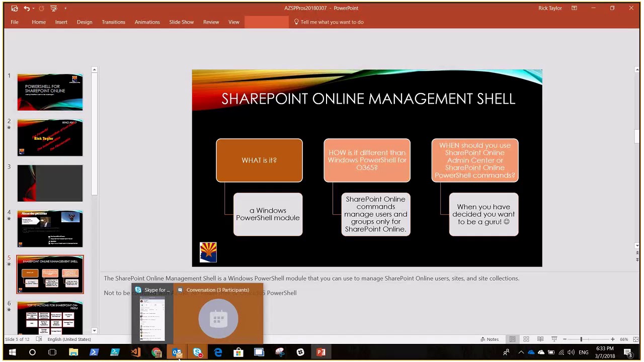The height and width of the screenshot is (362, 644).
Task: Switch to the Insert ribbon tab
Action: (x=61, y=22)
